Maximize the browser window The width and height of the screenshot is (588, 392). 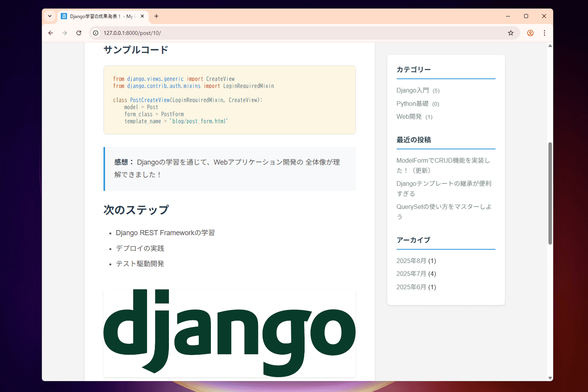(x=526, y=16)
